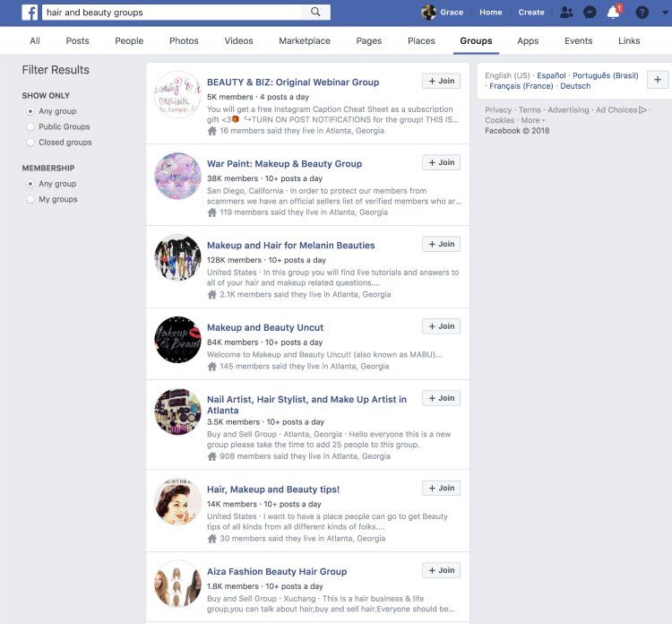Image resolution: width=672 pixels, height=624 pixels.
Task: Switch to the Posts tab
Action: 78,40
